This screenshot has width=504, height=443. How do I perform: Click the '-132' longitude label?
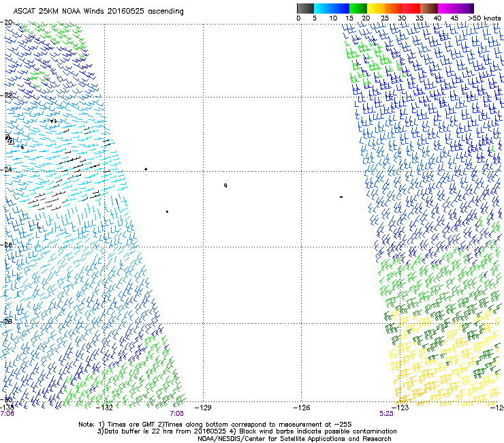pos(104,408)
